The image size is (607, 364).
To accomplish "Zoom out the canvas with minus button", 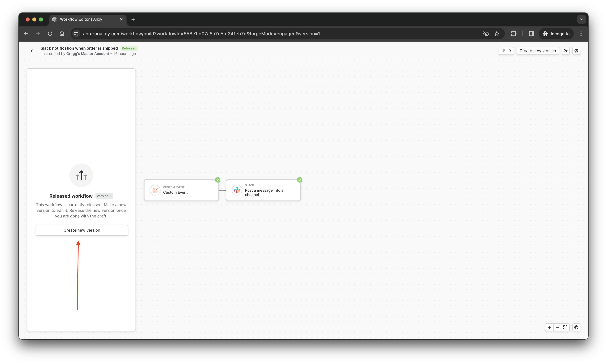I will coord(557,327).
